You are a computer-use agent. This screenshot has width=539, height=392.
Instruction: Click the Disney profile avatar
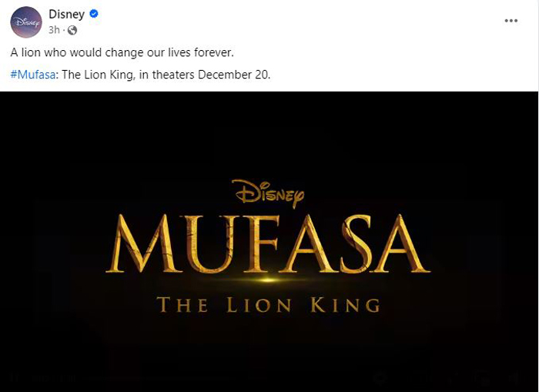coord(26,22)
